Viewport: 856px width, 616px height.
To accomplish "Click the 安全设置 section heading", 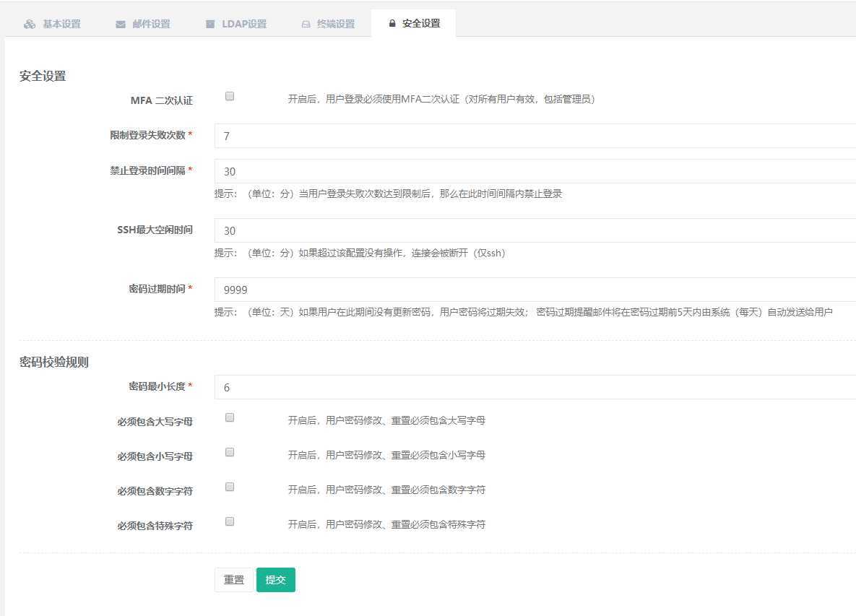I will pyautogui.click(x=43, y=77).
